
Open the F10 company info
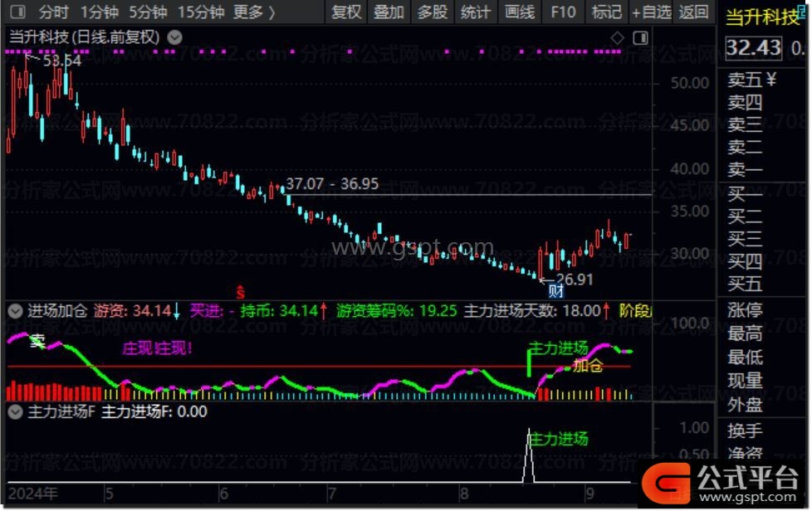click(x=563, y=12)
